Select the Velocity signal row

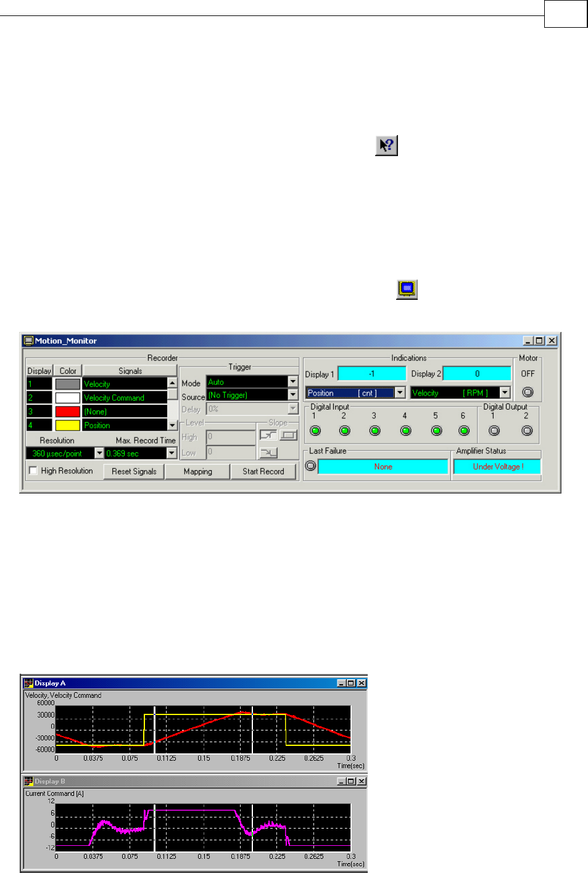[125, 384]
